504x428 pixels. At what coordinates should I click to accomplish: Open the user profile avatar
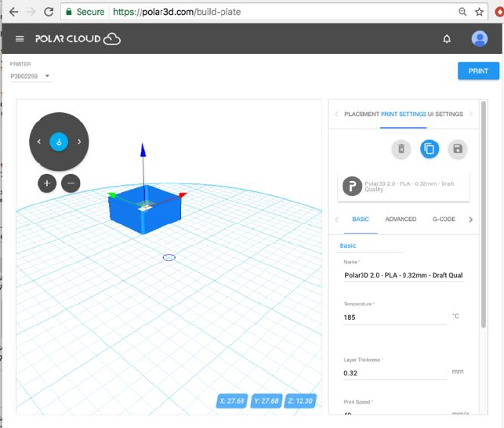tap(479, 39)
